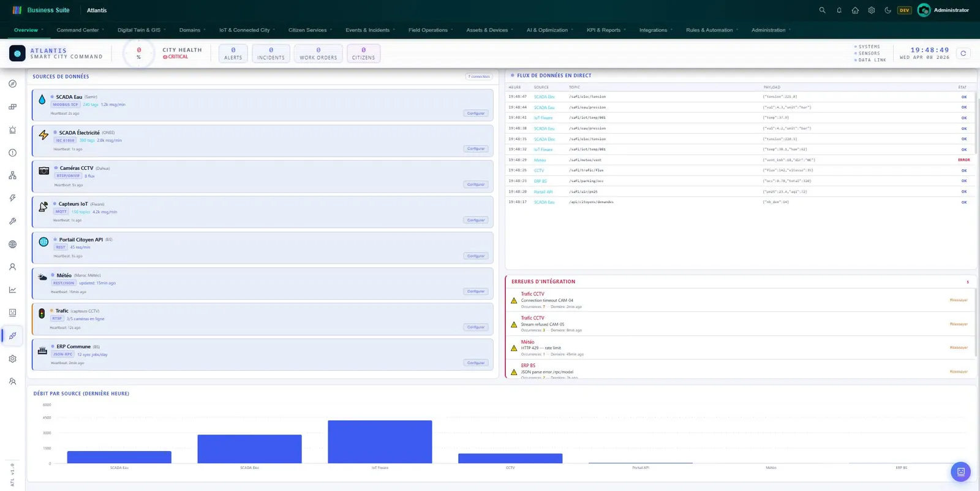The height and width of the screenshot is (491, 980).
Task: Open notifications bell icon
Action: pos(839,10)
